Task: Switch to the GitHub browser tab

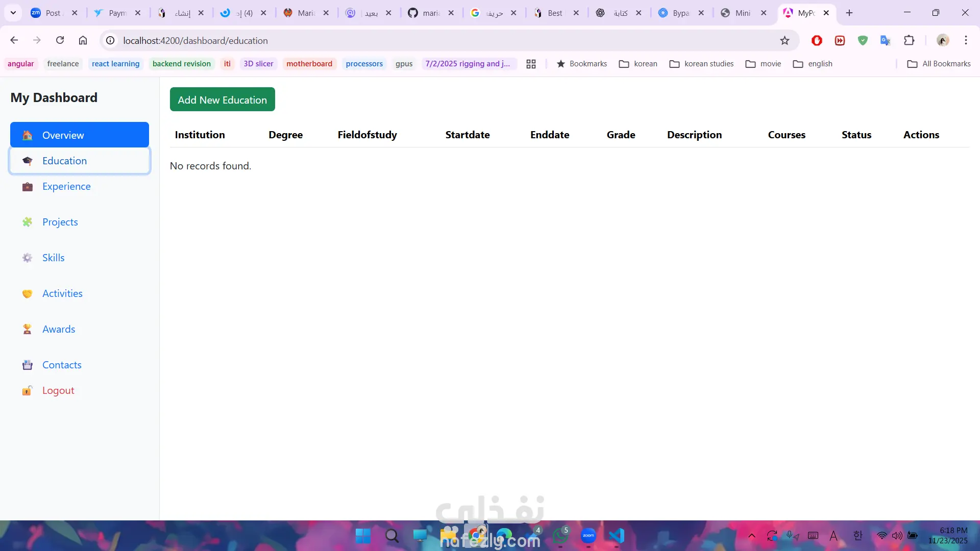Action: 425,13
